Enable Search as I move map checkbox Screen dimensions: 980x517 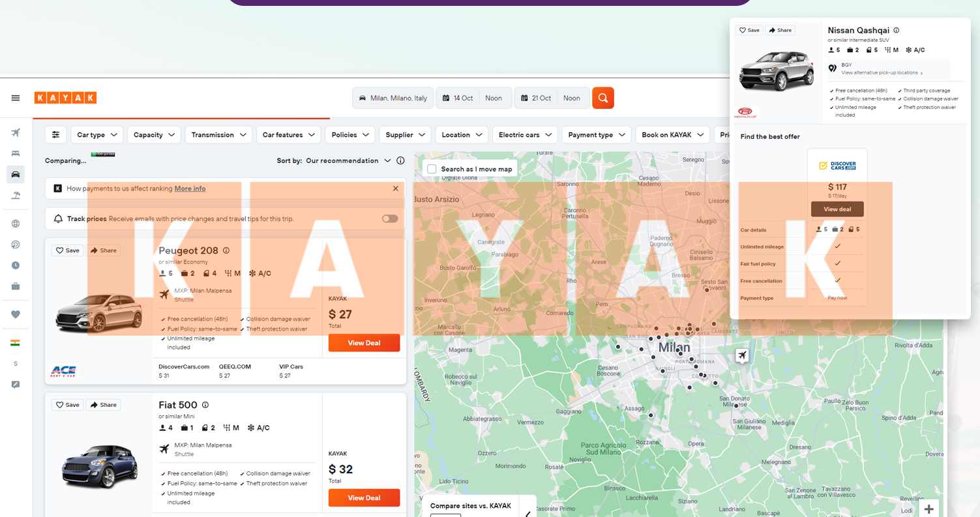tap(432, 169)
